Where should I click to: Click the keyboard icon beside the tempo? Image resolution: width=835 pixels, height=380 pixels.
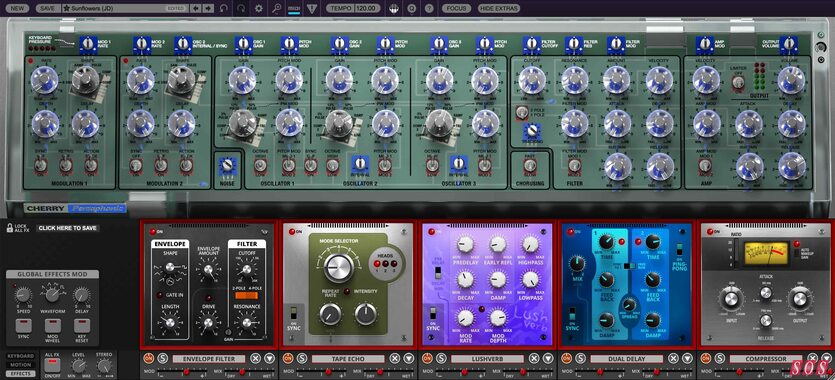[x=394, y=9]
